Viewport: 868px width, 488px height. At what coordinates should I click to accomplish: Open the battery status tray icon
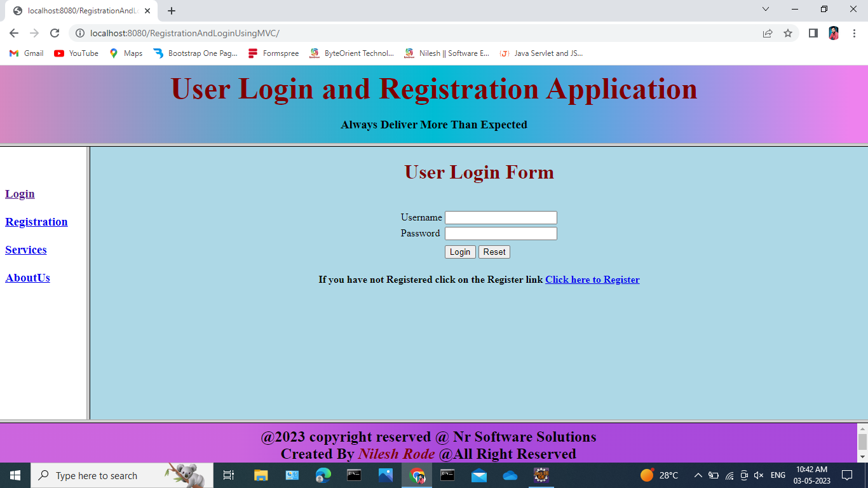714,475
